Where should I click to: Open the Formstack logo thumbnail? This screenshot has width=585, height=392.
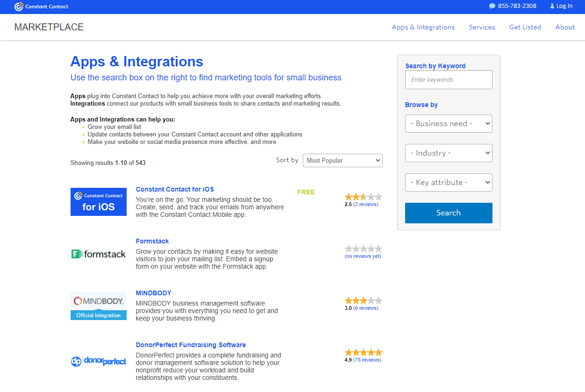click(x=99, y=254)
